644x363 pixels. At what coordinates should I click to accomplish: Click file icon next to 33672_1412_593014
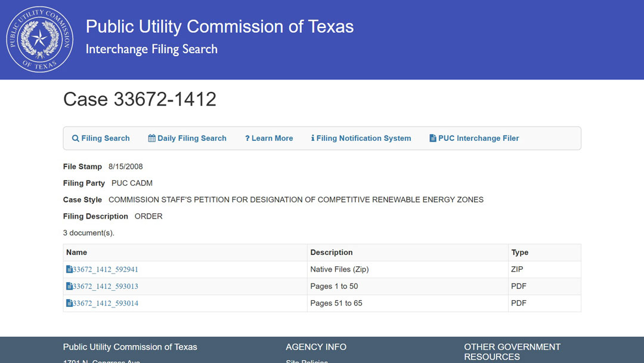69,303
